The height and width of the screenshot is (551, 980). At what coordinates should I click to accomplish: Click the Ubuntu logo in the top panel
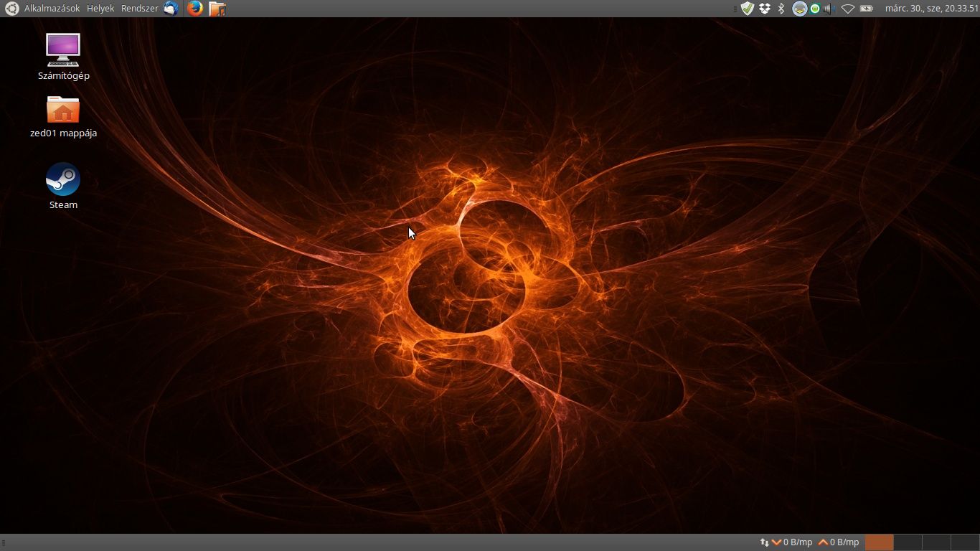pos(11,9)
